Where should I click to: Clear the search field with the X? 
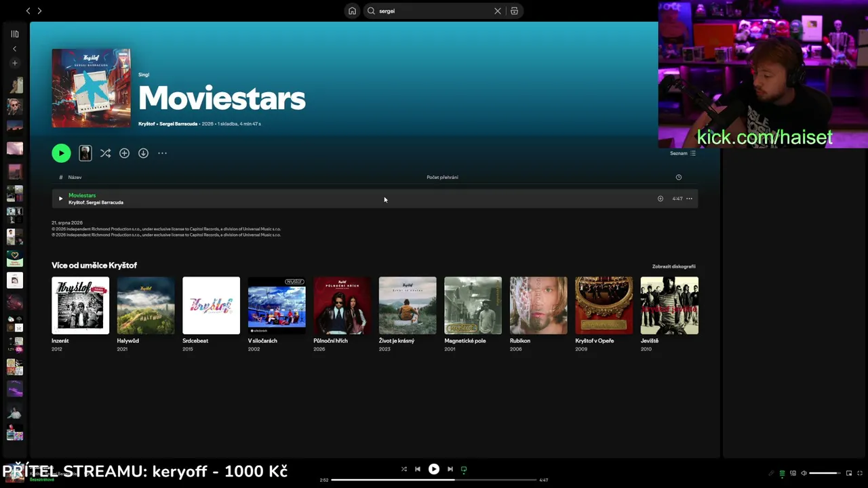coord(498,11)
